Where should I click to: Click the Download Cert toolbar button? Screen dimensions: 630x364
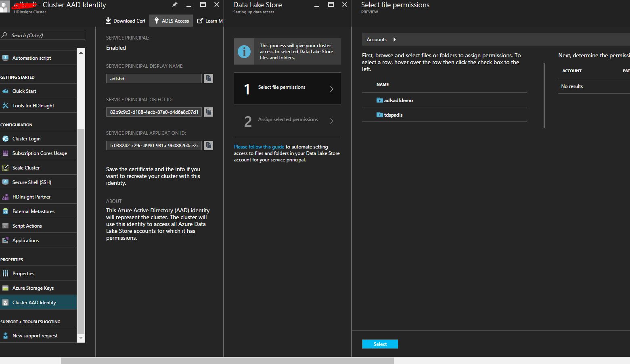[125, 21]
